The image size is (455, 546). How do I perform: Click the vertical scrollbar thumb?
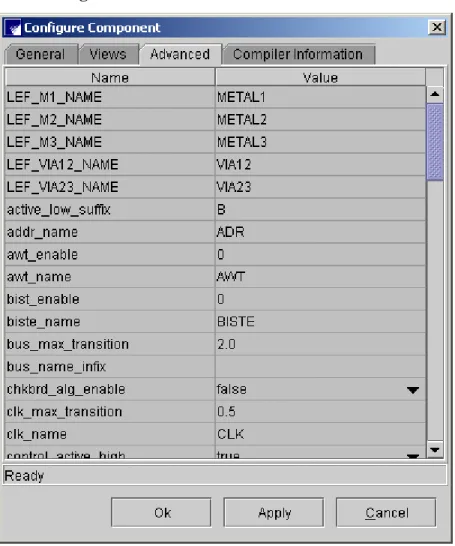435,142
